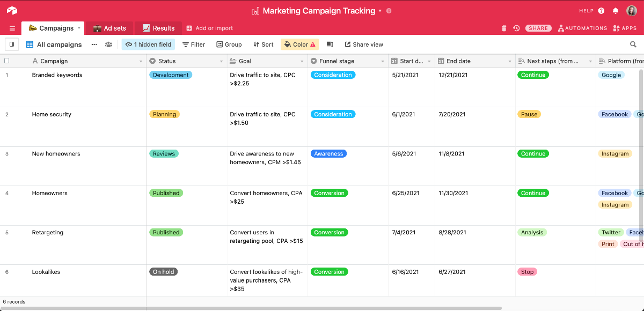Open the trash bin icon
This screenshot has height=311, width=644.
point(503,28)
